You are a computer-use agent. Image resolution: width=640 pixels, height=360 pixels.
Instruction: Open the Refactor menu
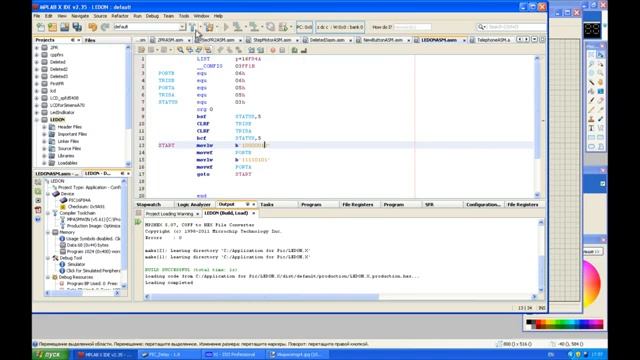click(x=120, y=16)
